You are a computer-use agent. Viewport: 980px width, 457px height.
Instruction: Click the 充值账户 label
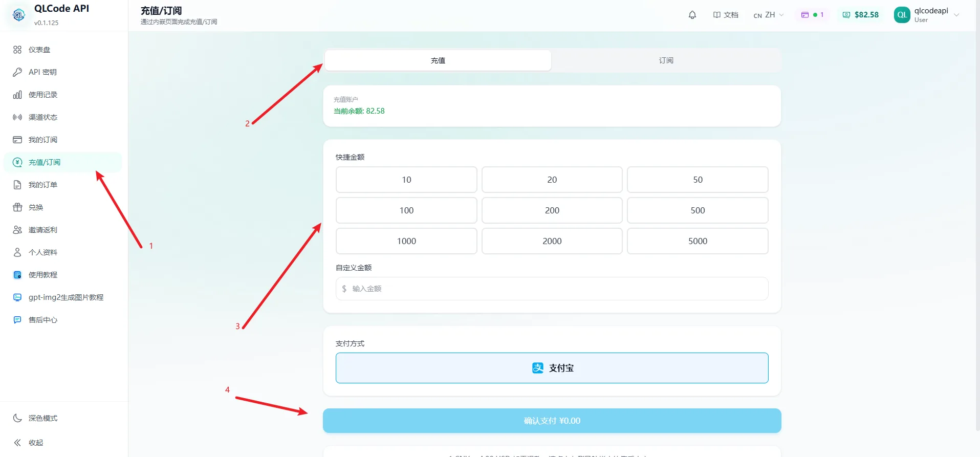coord(346,99)
